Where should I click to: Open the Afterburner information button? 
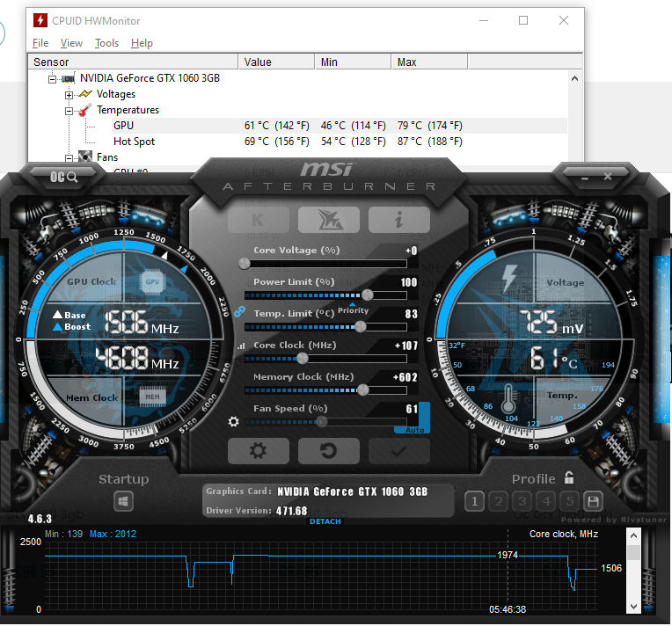point(399,220)
